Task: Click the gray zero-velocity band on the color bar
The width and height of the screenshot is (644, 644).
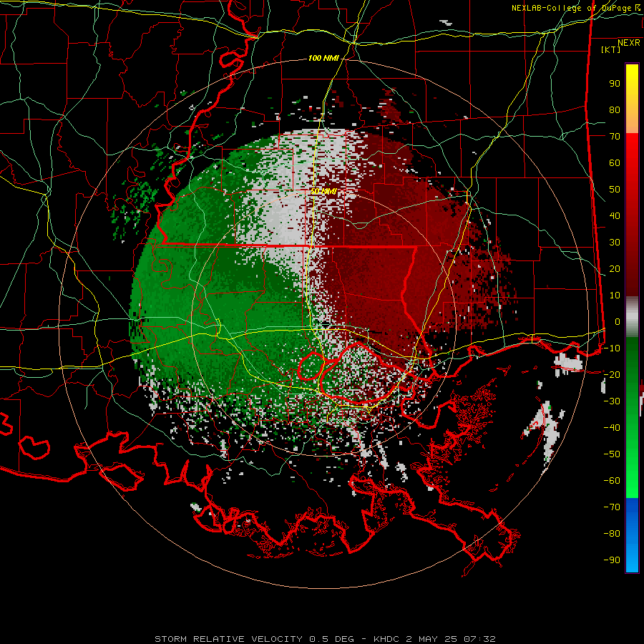Action: (632, 317)
